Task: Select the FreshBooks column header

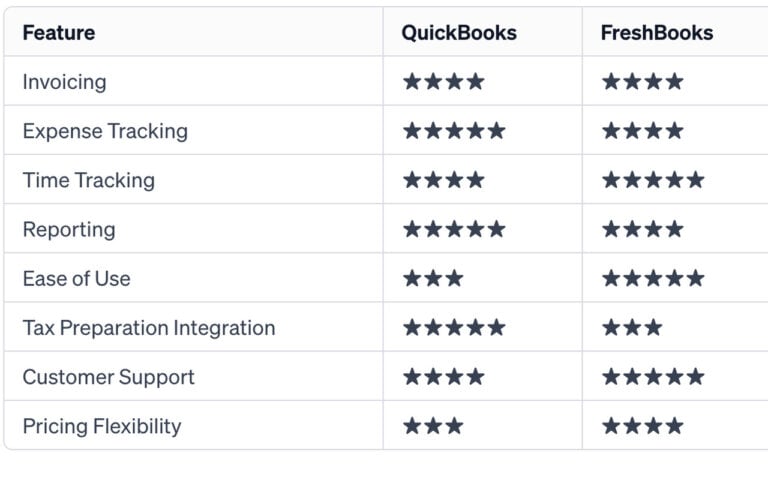Action: (657, 33)
